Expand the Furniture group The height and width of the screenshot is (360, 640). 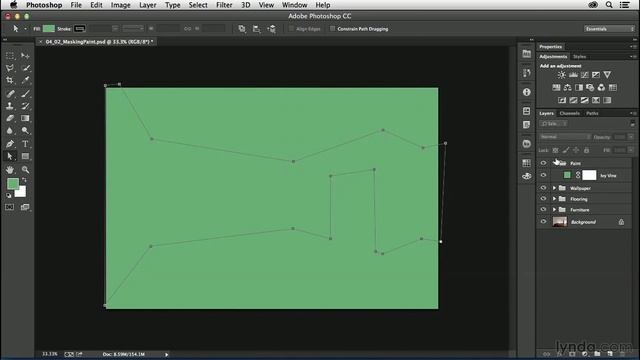point(554,209)
